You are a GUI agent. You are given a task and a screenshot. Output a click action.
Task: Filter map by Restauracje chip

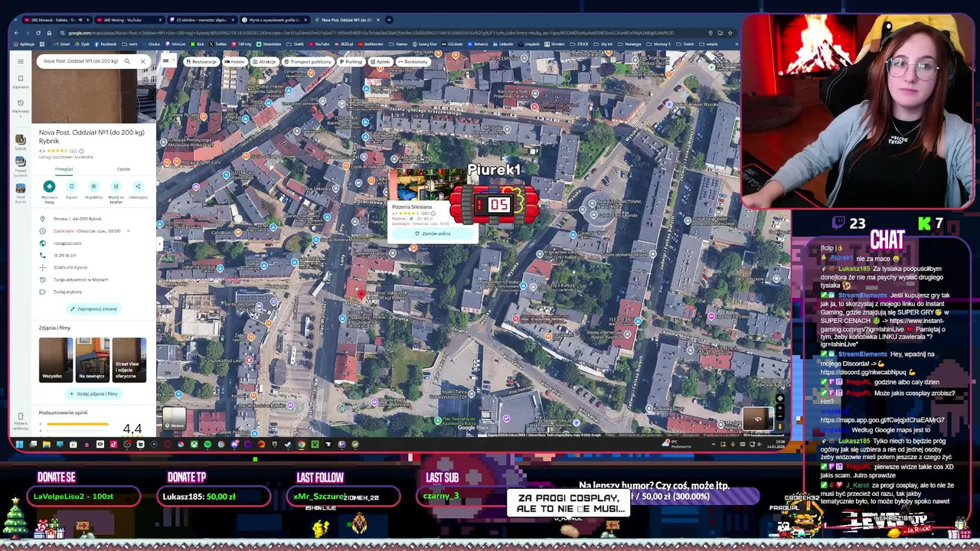pos(201,61)
